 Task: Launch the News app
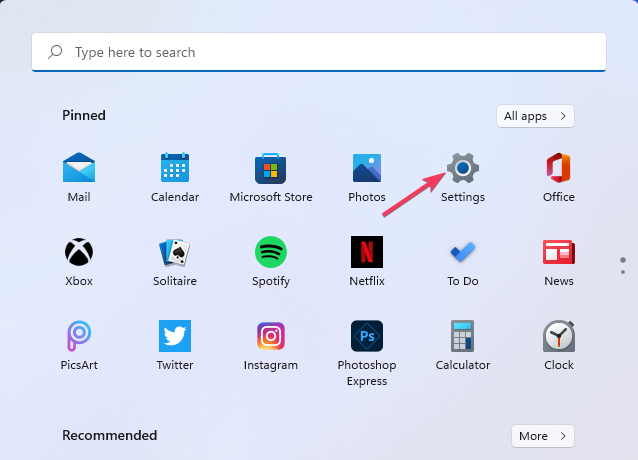click(558, 252)
